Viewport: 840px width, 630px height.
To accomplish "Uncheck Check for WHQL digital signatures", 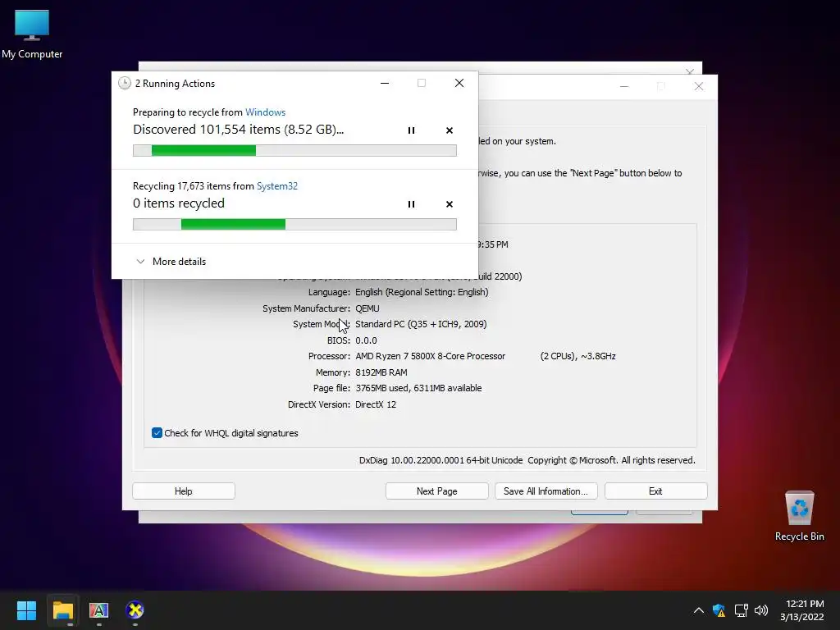I will point(157,433).
